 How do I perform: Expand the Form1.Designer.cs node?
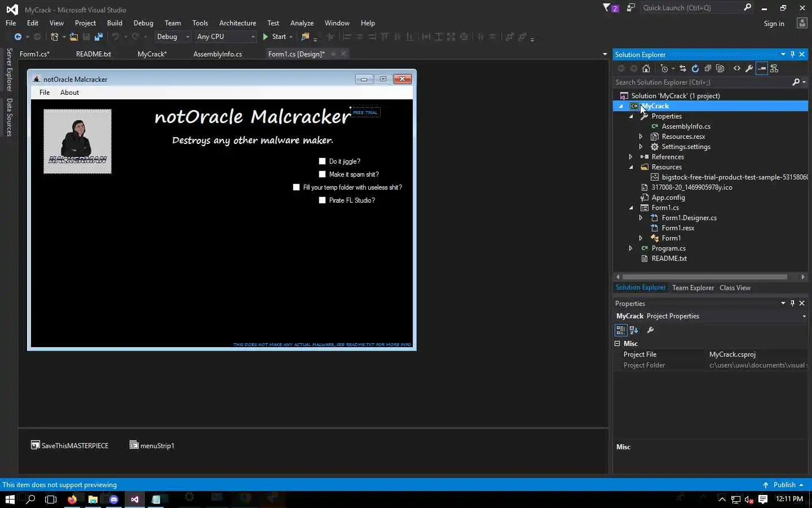(x=641, y=218)
